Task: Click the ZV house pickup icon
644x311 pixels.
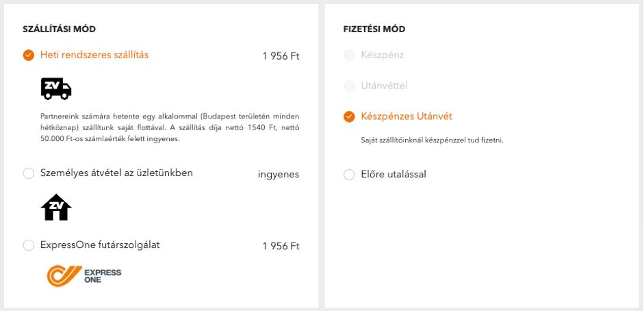Action: (x=56, y=207)
